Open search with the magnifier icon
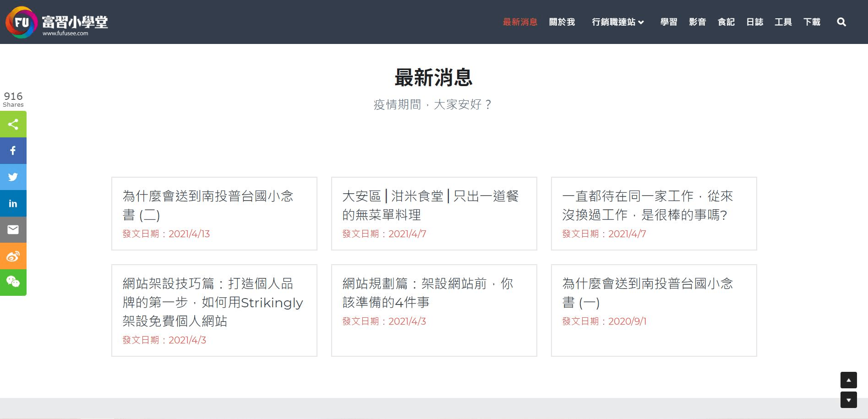Screen dimensions: 868x419 [x=841, y=22]
